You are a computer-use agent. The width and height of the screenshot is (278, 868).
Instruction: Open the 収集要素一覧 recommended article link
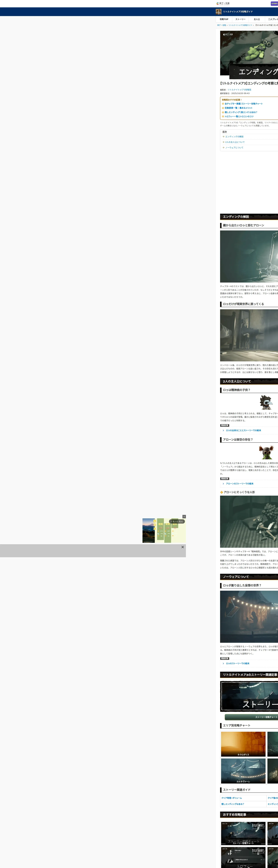[238, 108]
